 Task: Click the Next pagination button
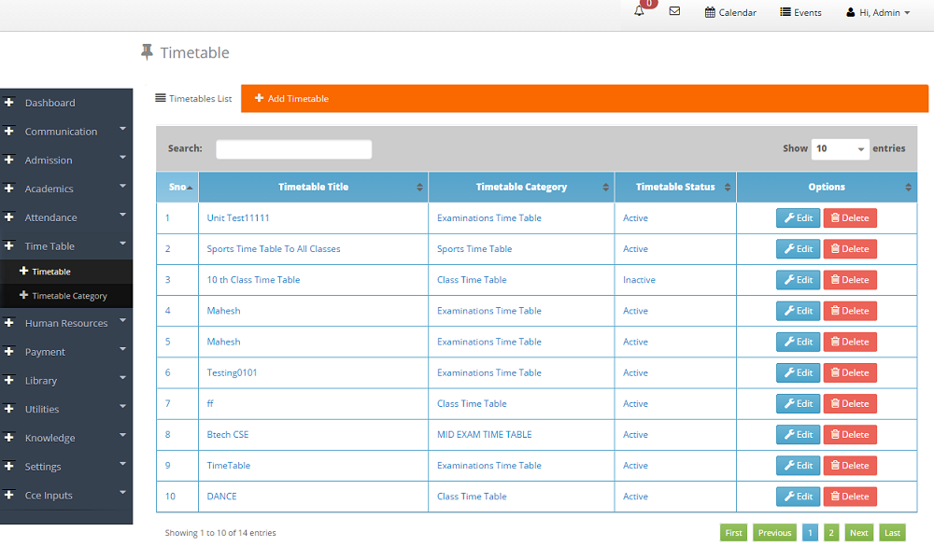[x=858, y=533]
